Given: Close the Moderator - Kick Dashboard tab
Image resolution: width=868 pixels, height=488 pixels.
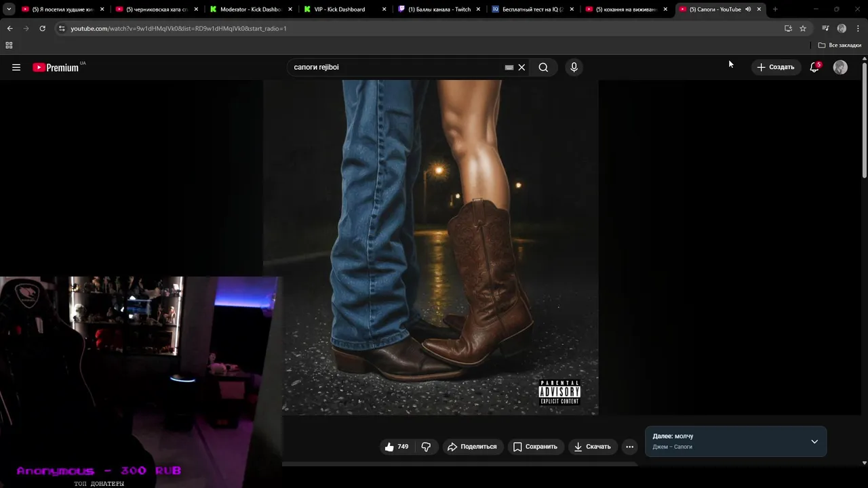Looking at the screenshot, I should 290,9.
